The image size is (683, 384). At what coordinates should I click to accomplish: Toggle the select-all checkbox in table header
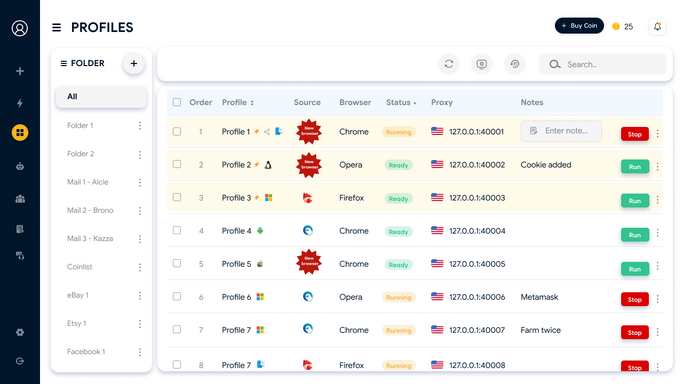[x=177, y=102]
